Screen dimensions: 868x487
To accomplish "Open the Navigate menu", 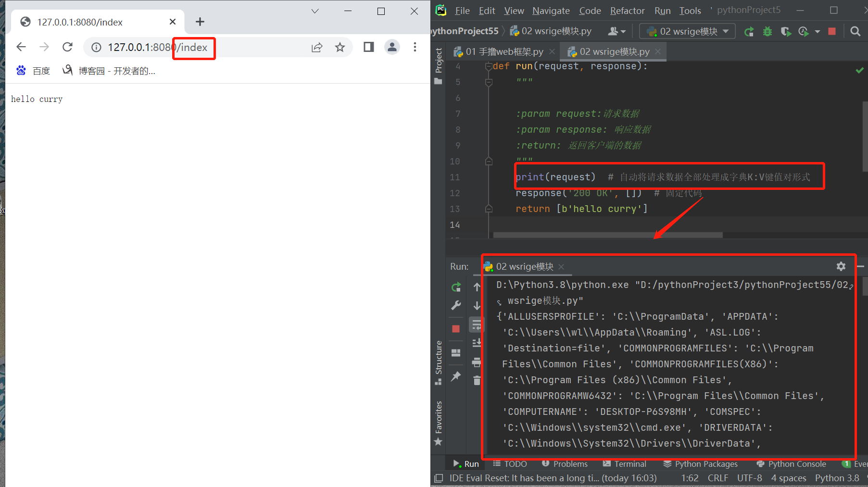I will [x=551, y=11].
